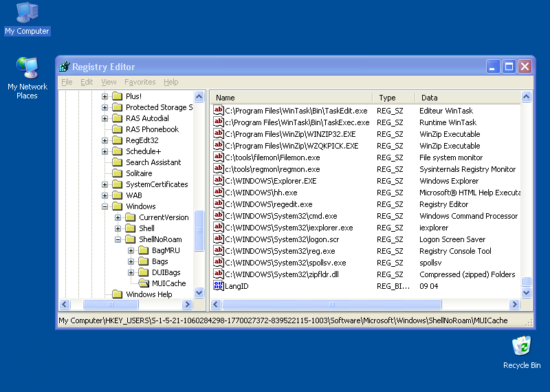Select the Sysinternals Registry Monitor data cell
The image size is (550, 392).
467,169
